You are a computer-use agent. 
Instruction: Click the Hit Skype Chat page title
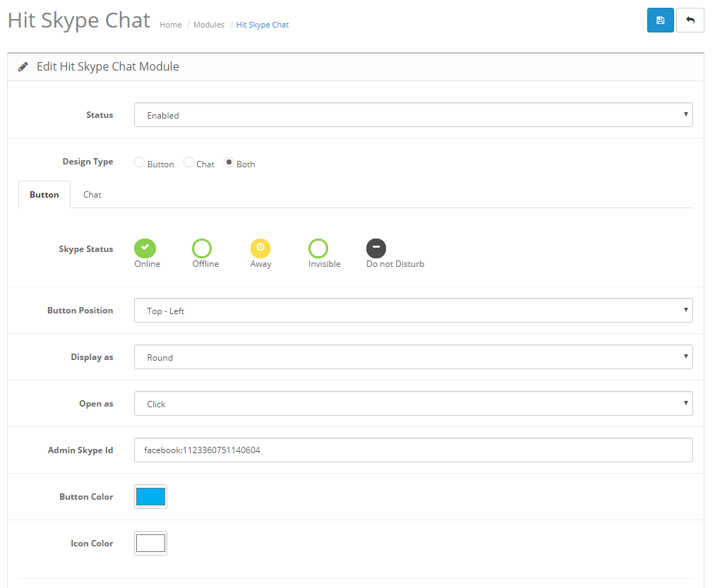pyautogui.click(x=79, y=20)
